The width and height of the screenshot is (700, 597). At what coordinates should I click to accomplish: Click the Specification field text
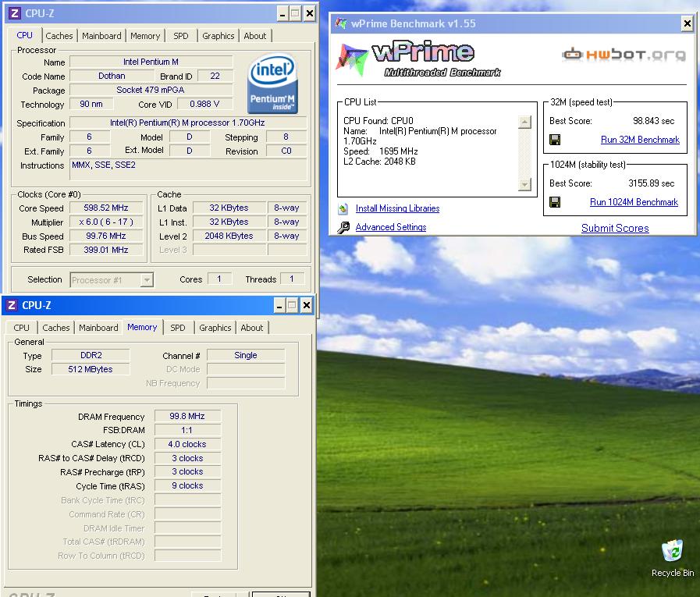point(188,123)
